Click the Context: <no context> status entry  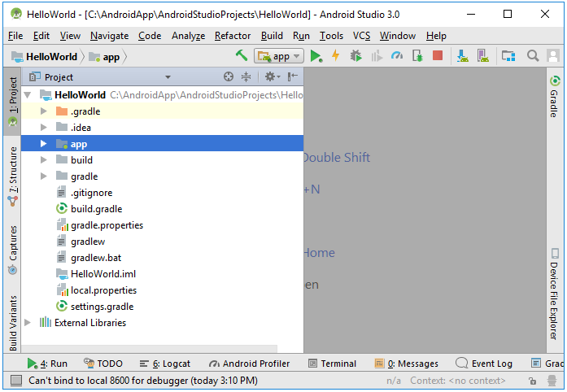457,381
